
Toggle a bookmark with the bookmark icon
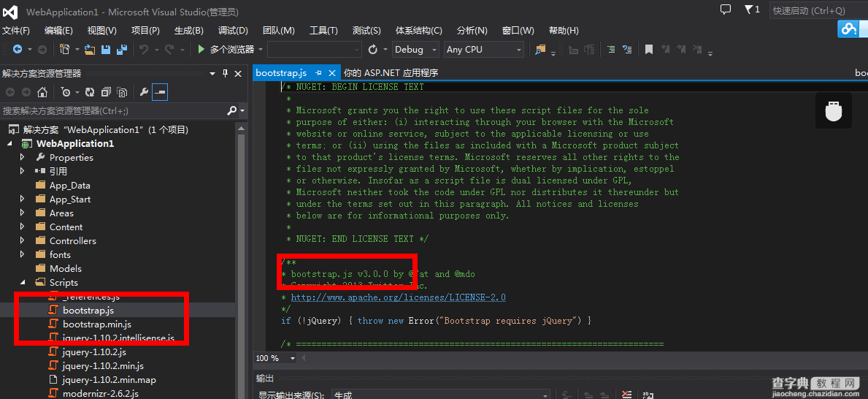click(649, 49)
